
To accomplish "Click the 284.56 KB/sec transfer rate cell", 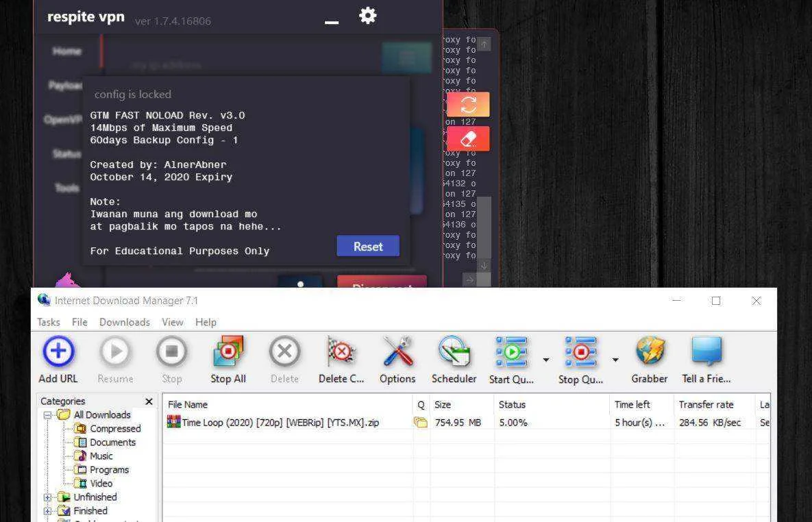I will pyautogui.click(x=710, y=423).
